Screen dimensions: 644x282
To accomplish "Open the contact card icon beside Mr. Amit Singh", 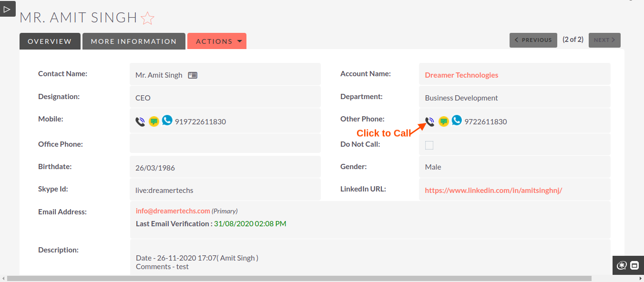I will coord(192,75).
